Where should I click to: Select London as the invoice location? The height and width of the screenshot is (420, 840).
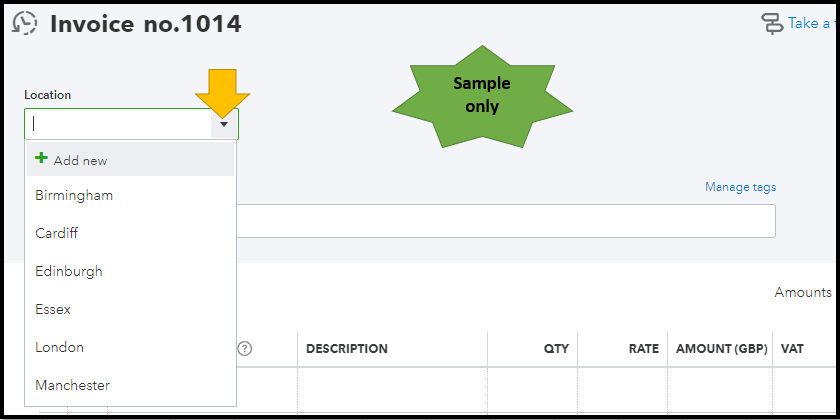pos(60,347)
